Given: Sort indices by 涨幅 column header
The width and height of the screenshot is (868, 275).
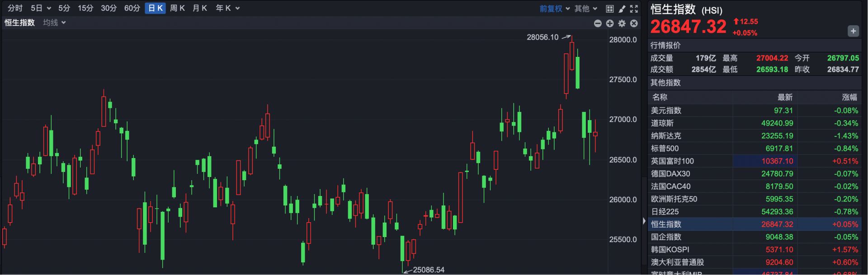Looking at the screenshot, I should (x=849, y=97).
